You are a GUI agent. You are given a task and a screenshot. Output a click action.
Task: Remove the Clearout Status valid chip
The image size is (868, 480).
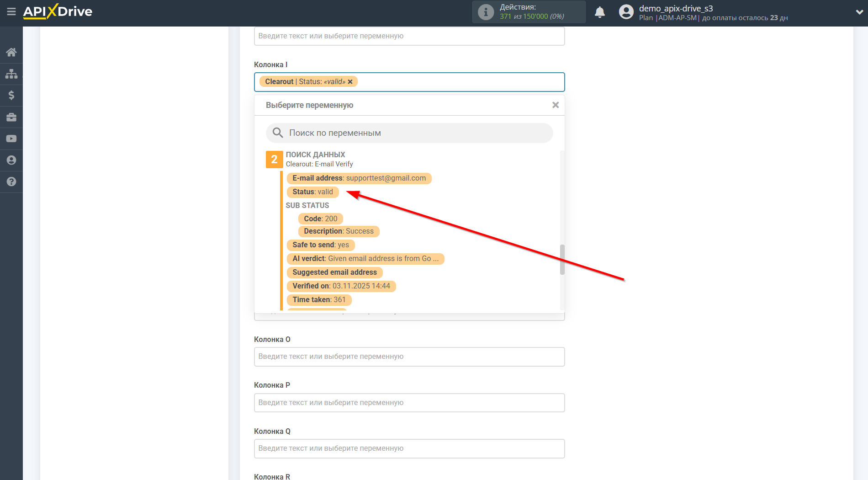pyautogui.click(x=350, y=81)
